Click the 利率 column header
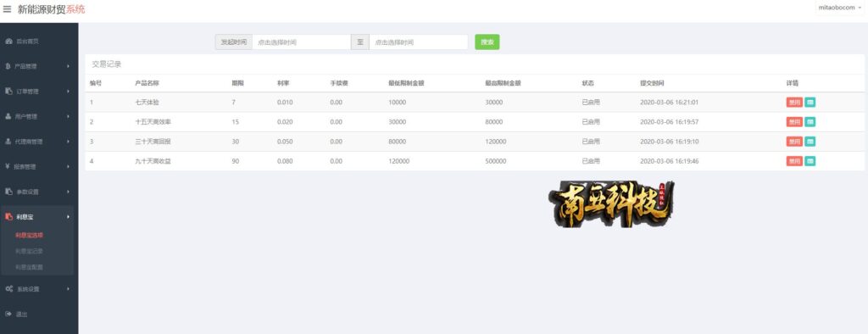 pyautogui.click(x=283, y=83)
